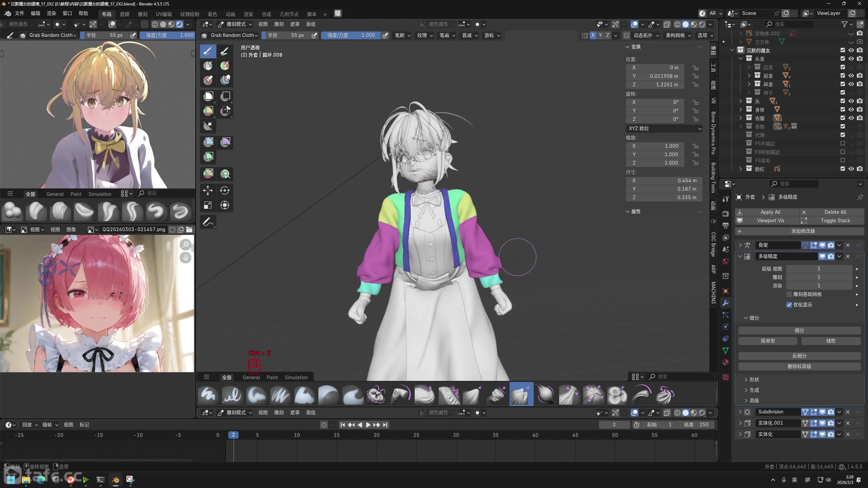
Task: Toggle X axis symmetry button
Action: coord(593,35)
